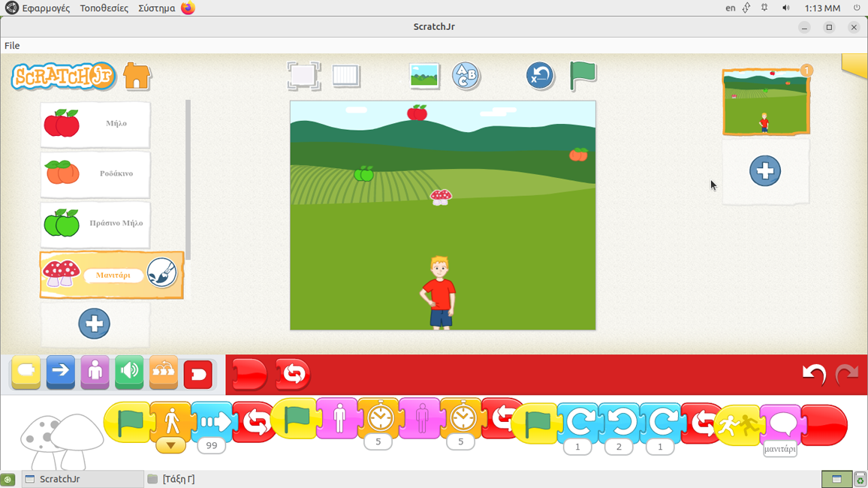Click the home icon to exit project
Viewport: 868px width, 488px height.
[137, 76]
